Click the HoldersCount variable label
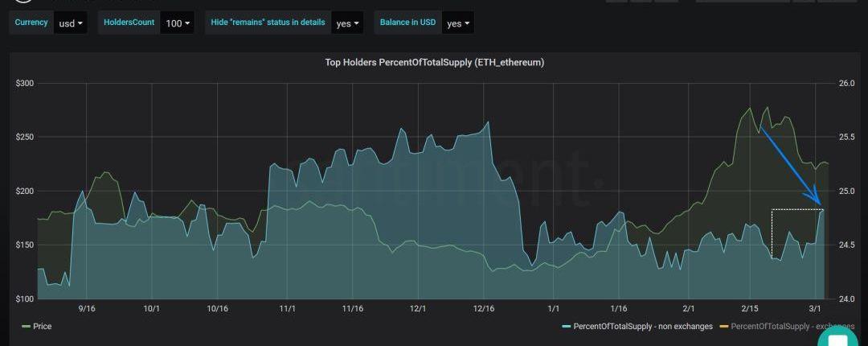Viewport: 868px width, 346px height. [x=129, y=23]
